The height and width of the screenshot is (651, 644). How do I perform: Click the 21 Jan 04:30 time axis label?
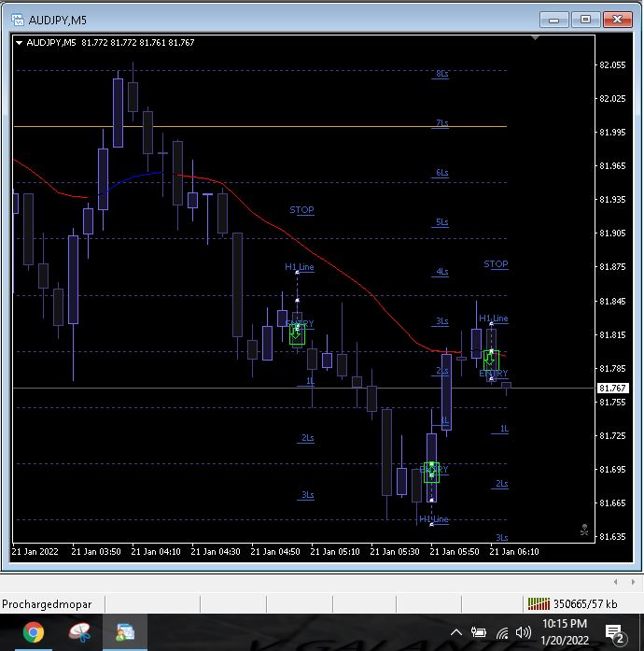[216, 552]
